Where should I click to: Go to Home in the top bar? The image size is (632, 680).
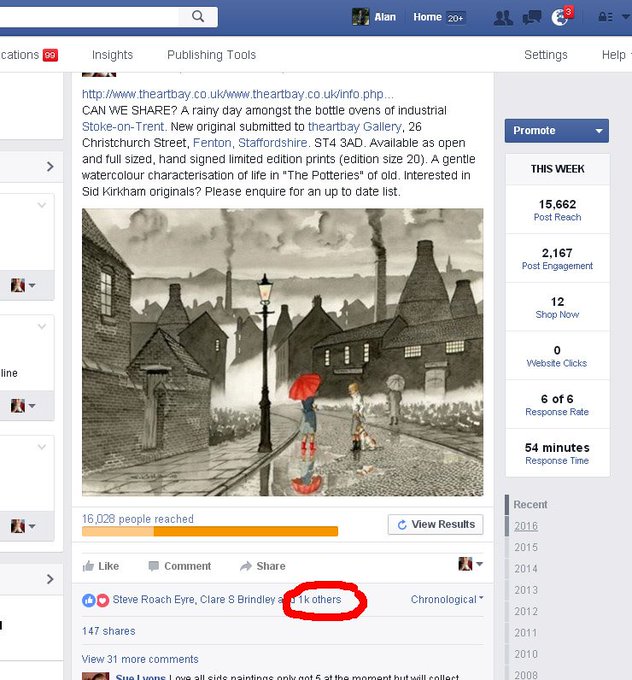pos(439,17)
